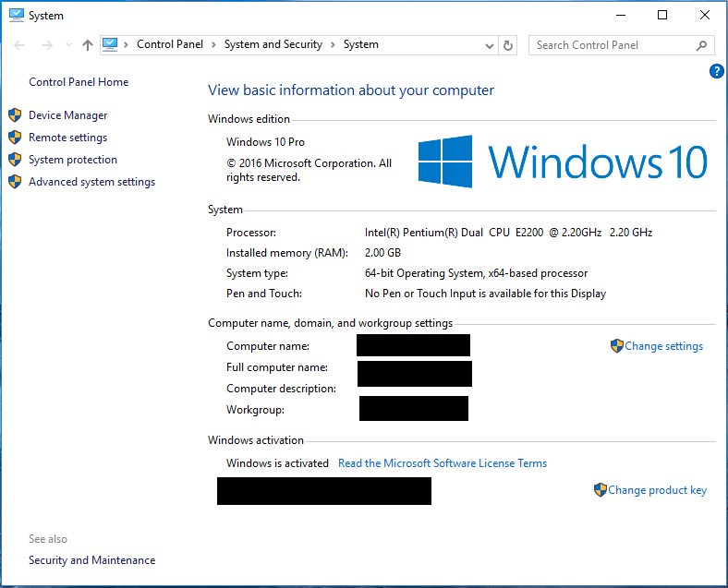Open recent locations dropdown arrow
728x588 pixels.
coord(68,45)
